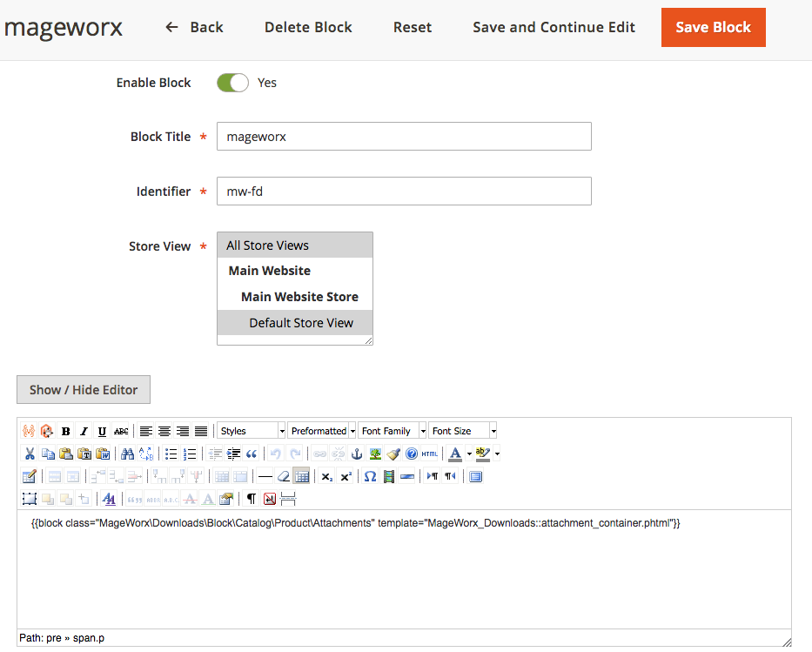The height and width of the screenshot is (652, 812).
Task: Toggle the Enable Block switch
Action: tap(232, 83)
